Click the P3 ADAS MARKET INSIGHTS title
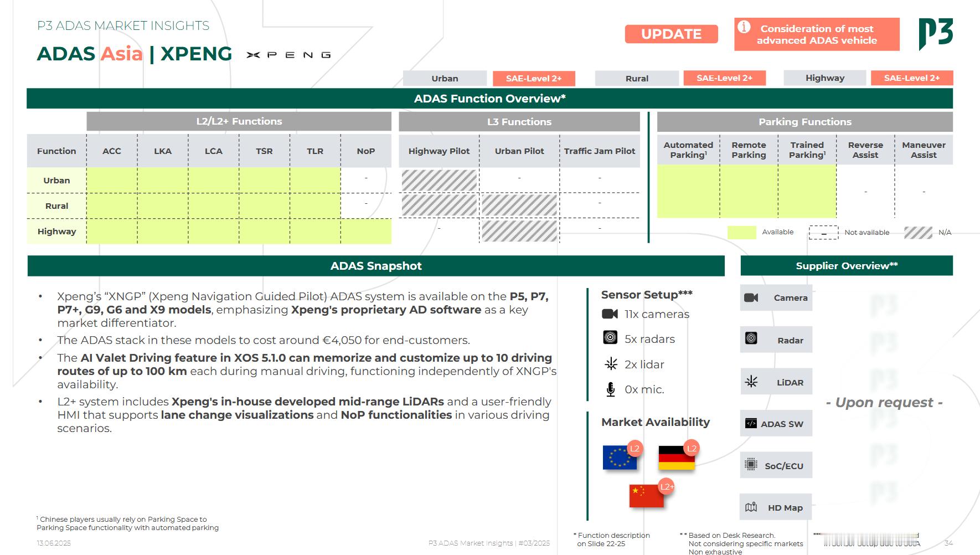The image size is (980, 555). (x=123, y=25)
